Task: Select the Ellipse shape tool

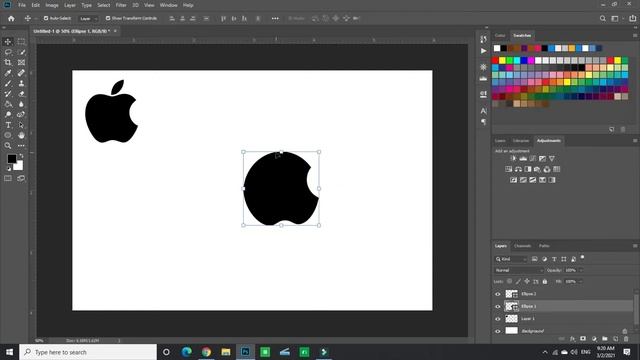Action: [x=8, y=135]
